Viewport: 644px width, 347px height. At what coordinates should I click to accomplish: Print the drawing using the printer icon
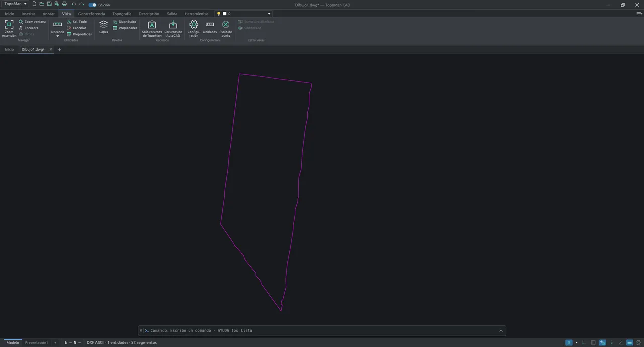pyautogui.click(x=64, y=4)
